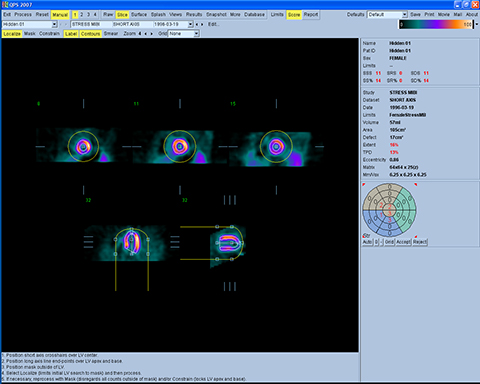The width and height of the screenshot is (480, 384).
Task: Open the Views page
Action: [175, 15]
